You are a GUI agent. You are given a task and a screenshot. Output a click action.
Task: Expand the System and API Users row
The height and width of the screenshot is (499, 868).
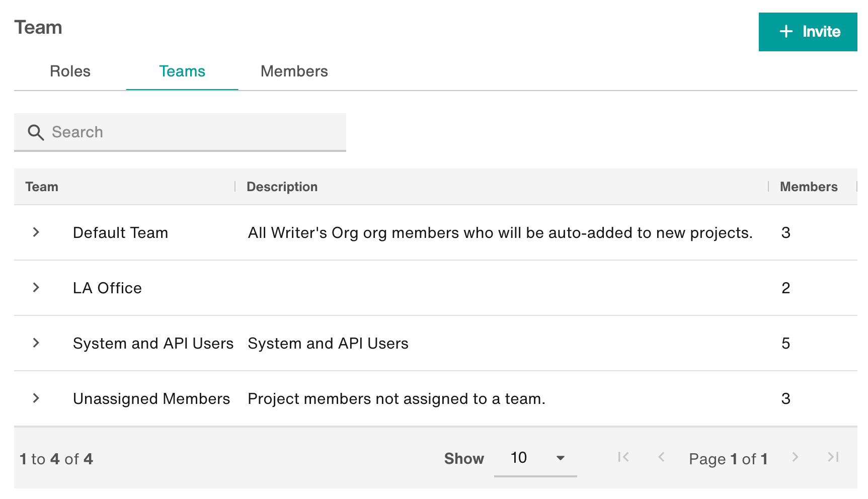tap(36, 343)
